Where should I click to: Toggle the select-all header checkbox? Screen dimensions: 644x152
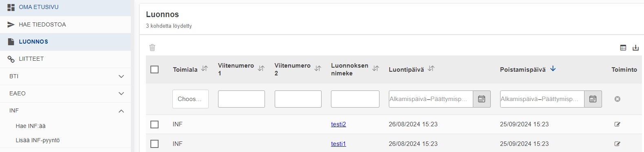pyautogui.click(x=154, y=70)
